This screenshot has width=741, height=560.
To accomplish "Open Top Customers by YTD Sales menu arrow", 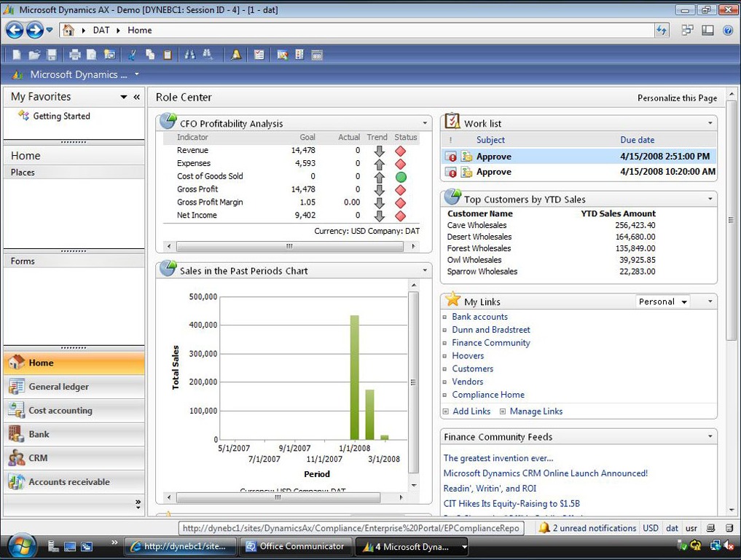I will [710, 199].
